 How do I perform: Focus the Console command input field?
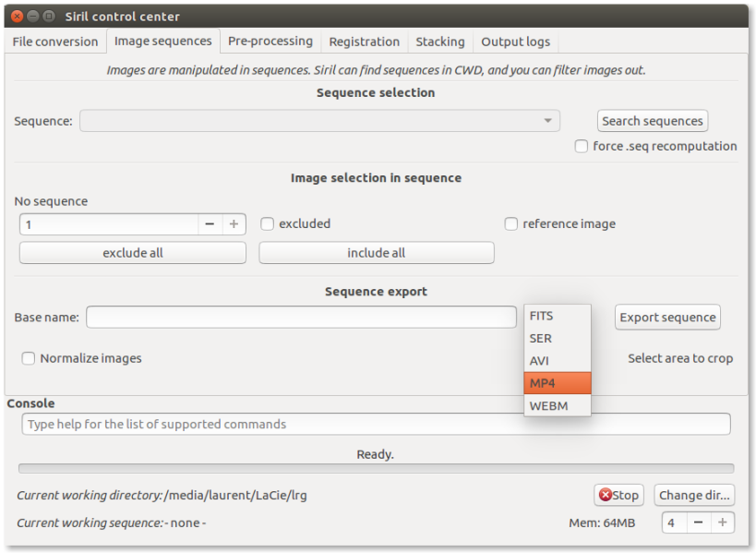tap(376, 425)
